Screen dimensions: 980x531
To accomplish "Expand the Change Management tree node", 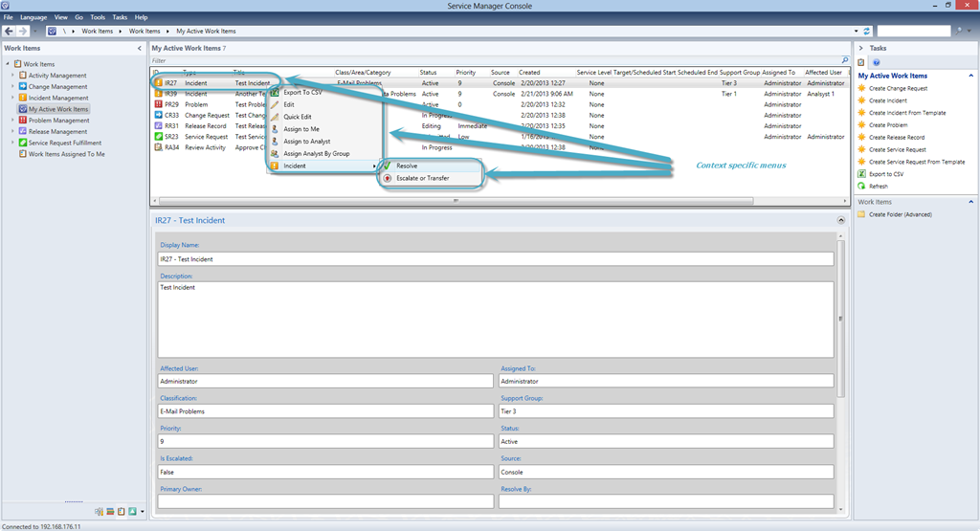I will [x=12, y=86].
